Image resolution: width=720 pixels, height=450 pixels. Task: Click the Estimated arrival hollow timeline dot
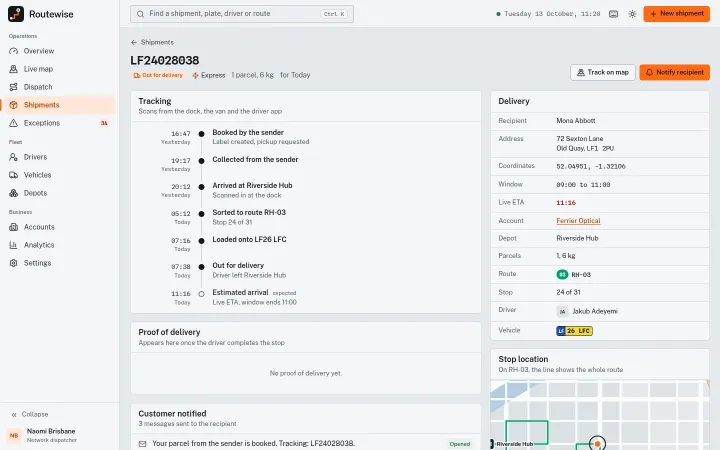click(x=201, y=294)
